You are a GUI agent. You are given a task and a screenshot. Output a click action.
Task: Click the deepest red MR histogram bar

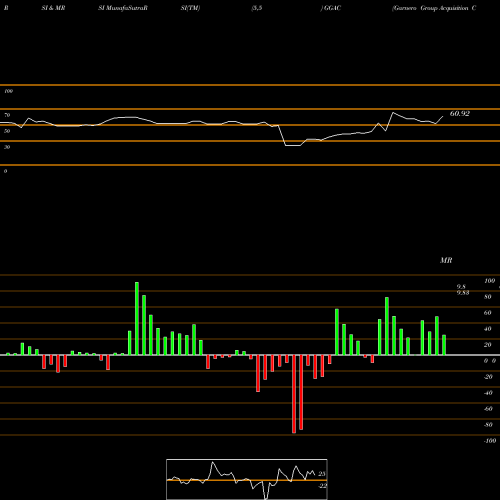pos(294,394)
